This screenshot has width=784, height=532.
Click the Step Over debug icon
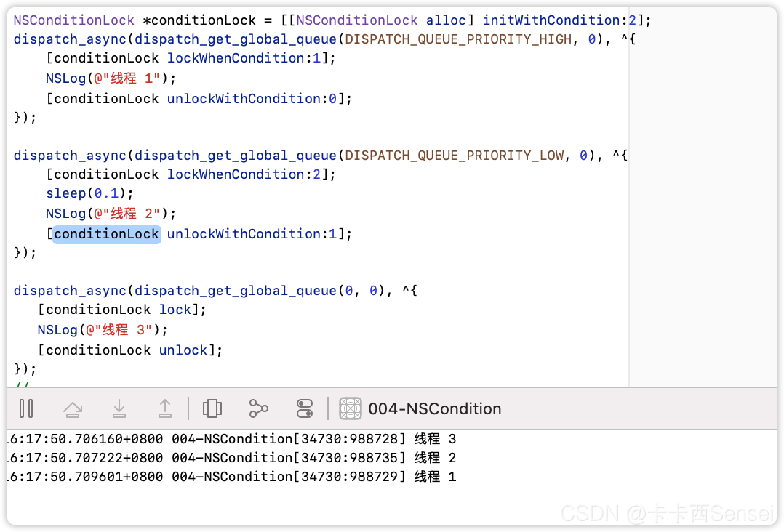tap(73, 408)
